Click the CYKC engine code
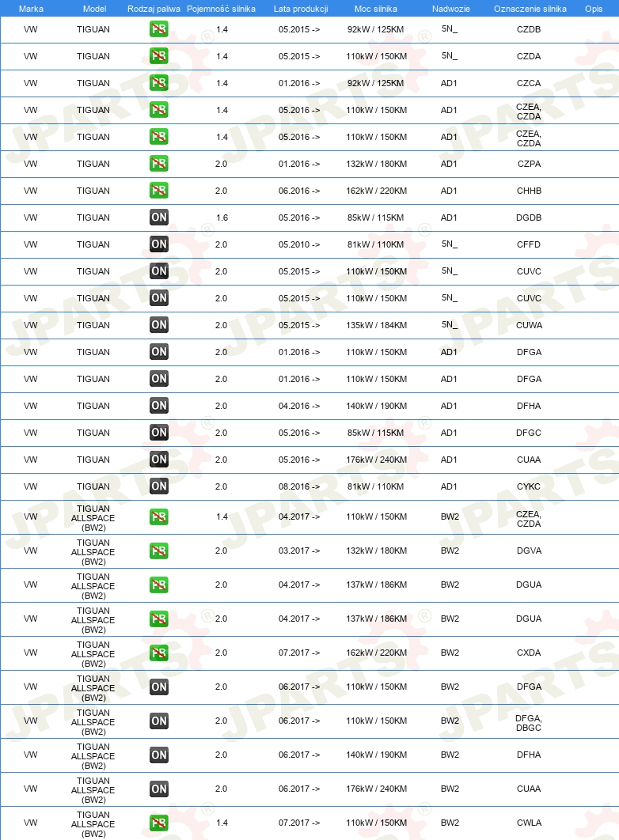This screenshot has height=840, width=619. tap(529, 486)
